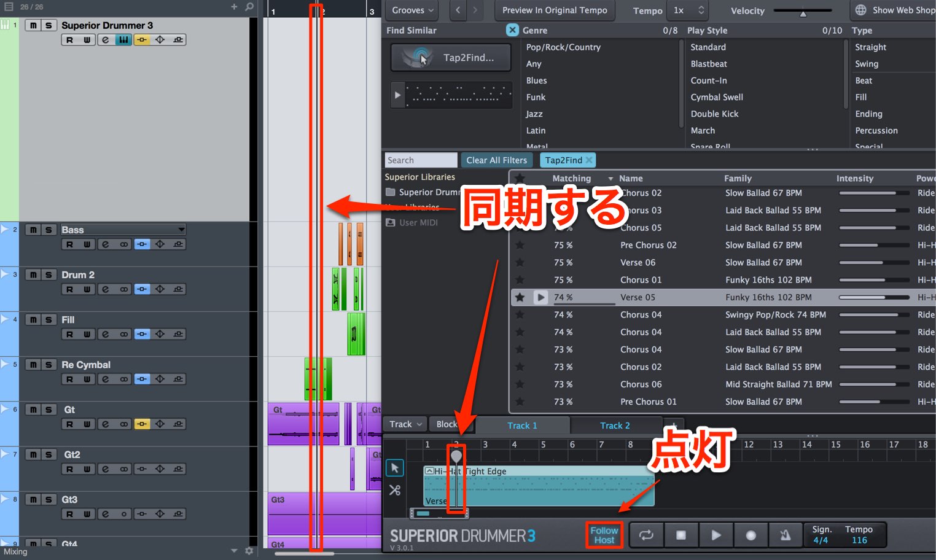Screen dimensions: 936x560
Task: Go back with the left arrow button
Action: 458,10
